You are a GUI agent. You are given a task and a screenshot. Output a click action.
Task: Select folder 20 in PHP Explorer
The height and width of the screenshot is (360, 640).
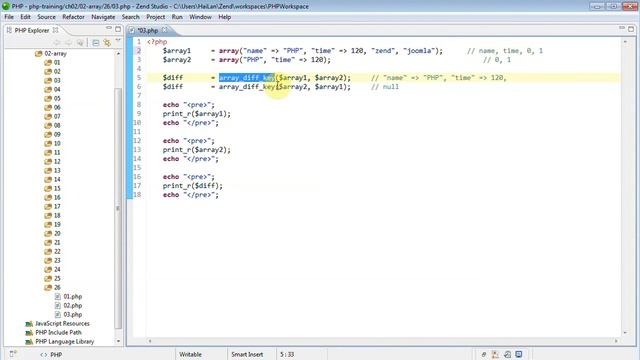point(57,233)
